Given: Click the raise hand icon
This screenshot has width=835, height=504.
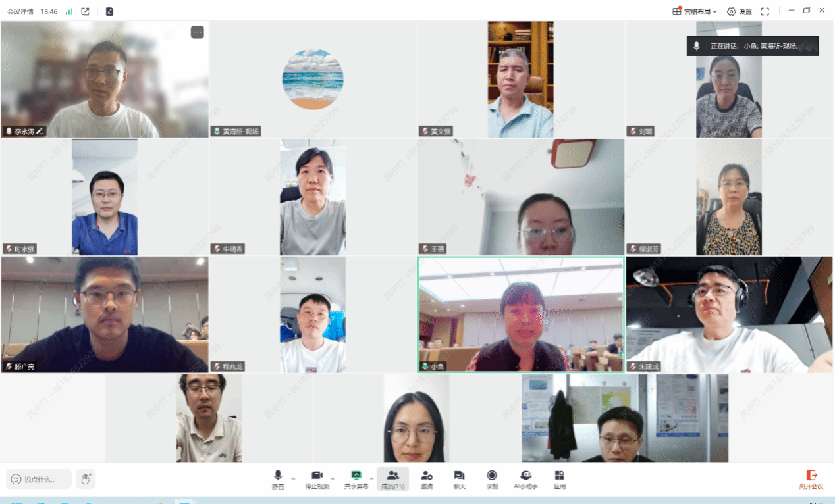Looking at the screenshot, I should pyautogui.click(x=86, y=479).
